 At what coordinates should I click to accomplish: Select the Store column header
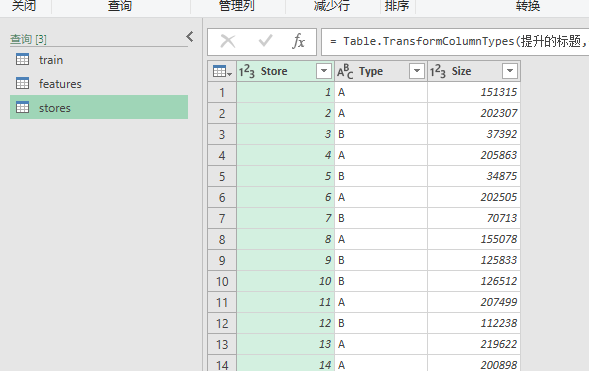pos(285,71)
